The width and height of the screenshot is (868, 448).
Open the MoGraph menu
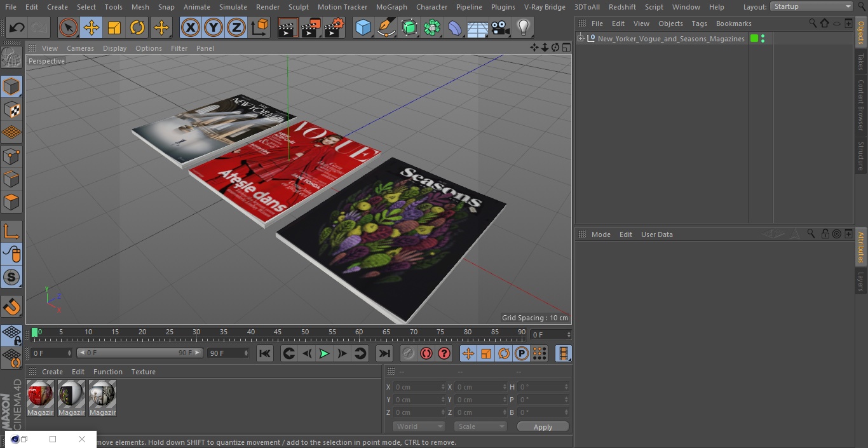pos(391,7)
